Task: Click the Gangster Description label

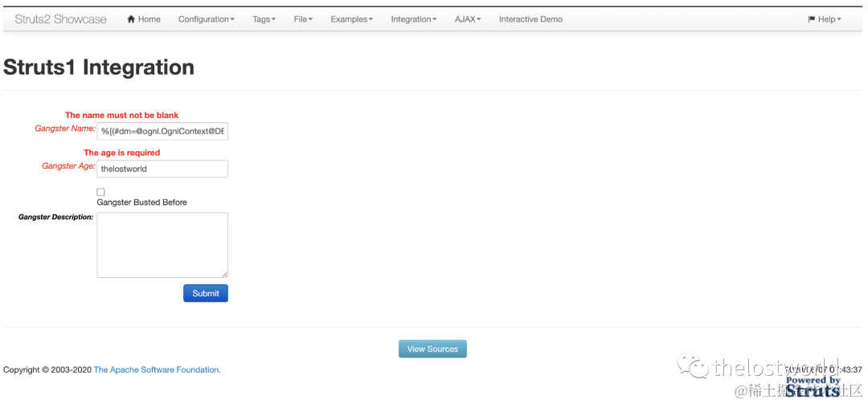Action: coord(56,217)
